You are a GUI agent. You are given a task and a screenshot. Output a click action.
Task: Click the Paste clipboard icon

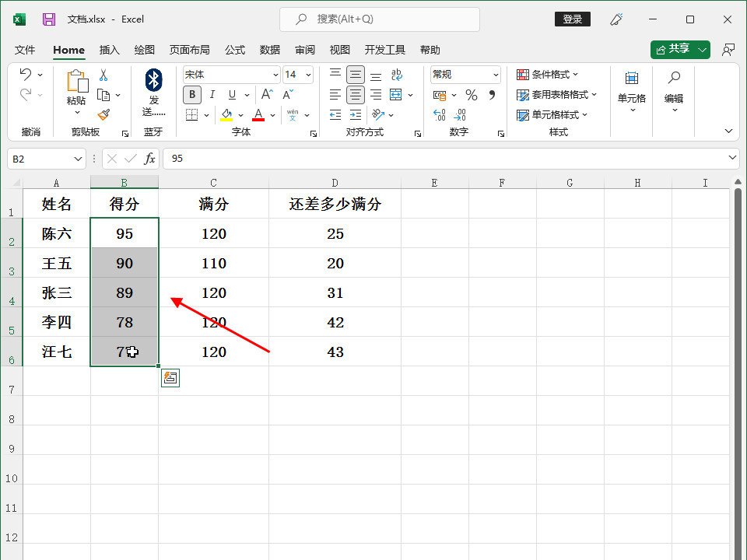pos(77,80)
